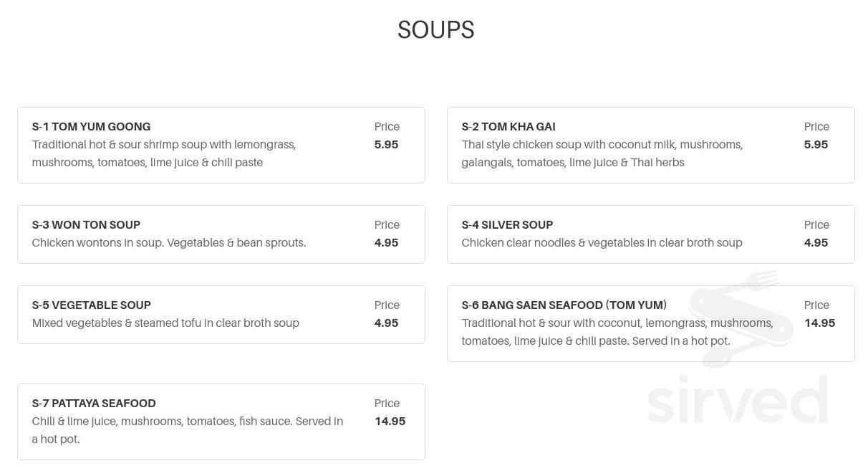The height and width of the screenshot is (476, 868).
Task: Choose the S-4 Silver Soup title
Action: [x=507, y=225]
